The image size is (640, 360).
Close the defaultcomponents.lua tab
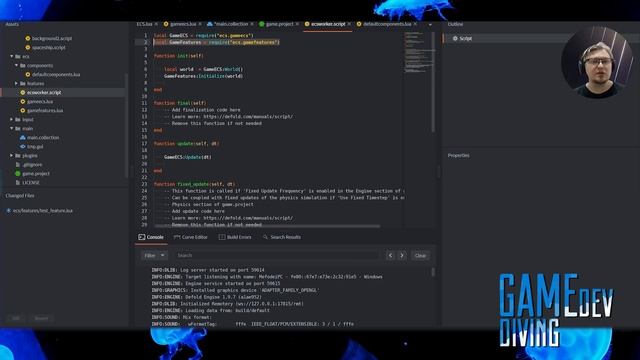tap(415, 24)
